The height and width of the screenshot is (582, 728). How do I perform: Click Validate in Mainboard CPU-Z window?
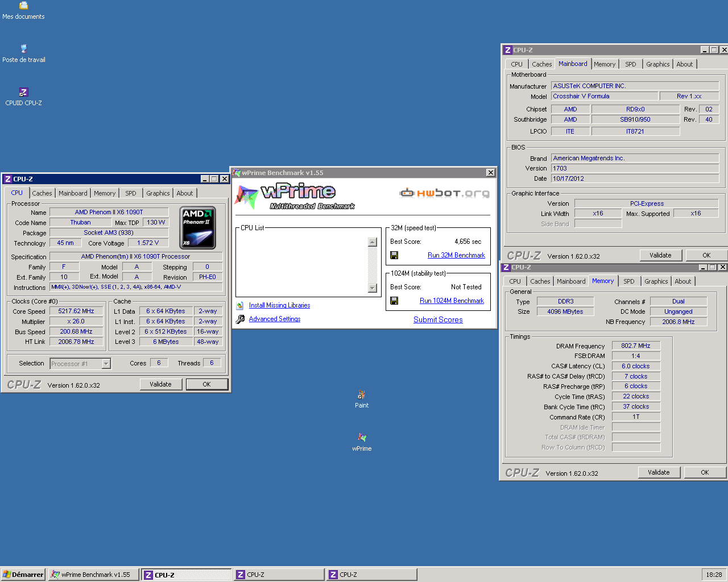point(660,255)
